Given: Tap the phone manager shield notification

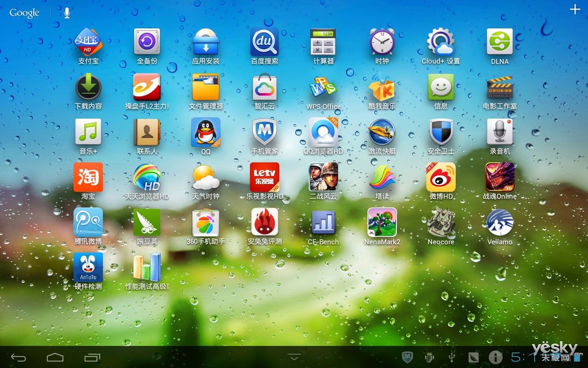Looking at the screenshot, I should (407, 357).
